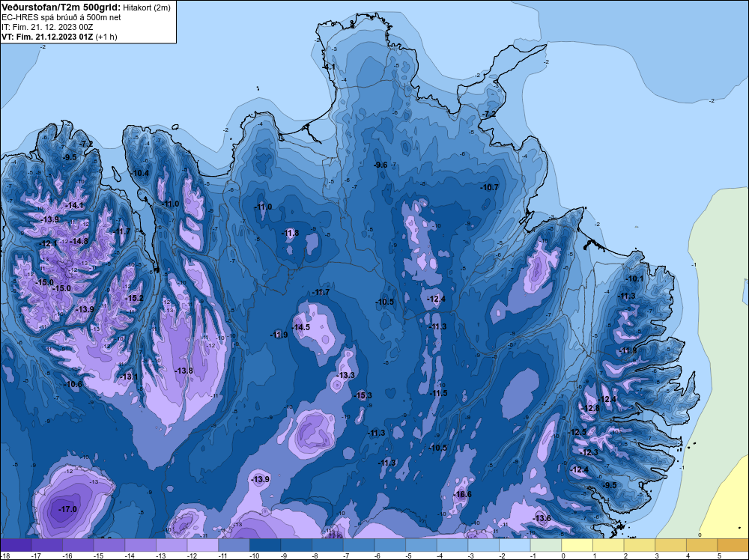Click the -13.1 temperature label

[129, 377]
